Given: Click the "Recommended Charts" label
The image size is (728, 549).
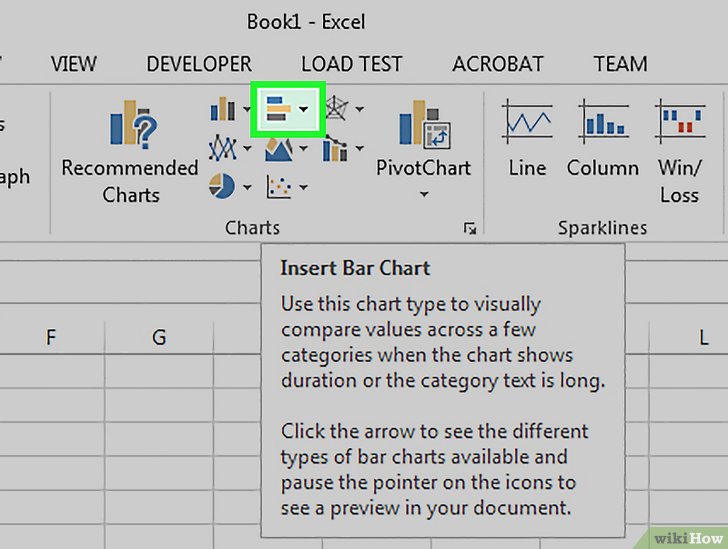Looking at the screenshot, I should 130,182.
